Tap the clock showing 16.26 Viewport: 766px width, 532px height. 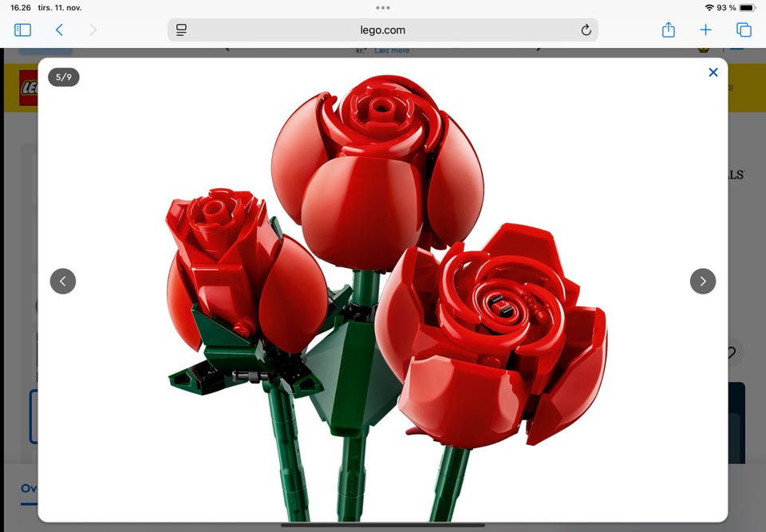(x=21, y=8)
